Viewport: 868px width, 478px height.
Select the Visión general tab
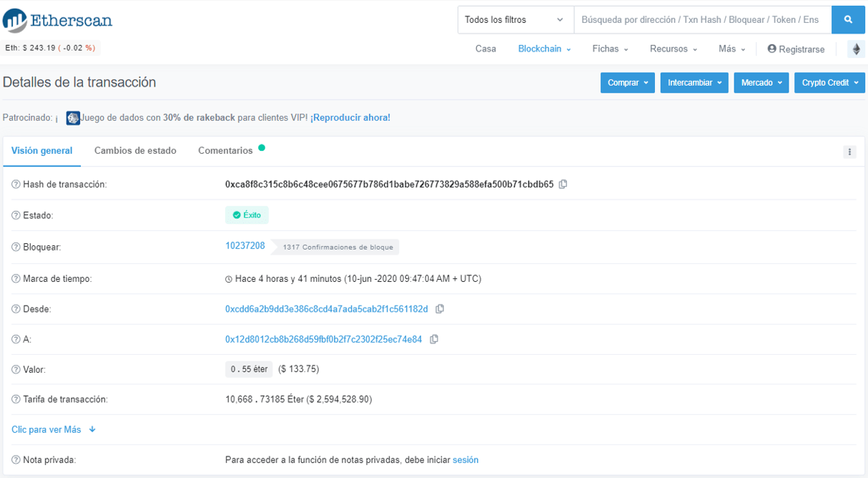click(x=42, y=151)
